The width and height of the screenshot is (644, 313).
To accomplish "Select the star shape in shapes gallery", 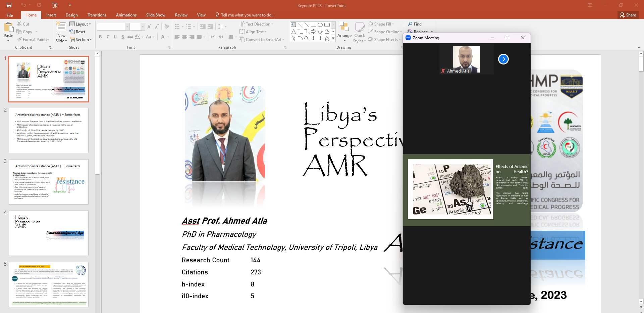I will (327, 39).
